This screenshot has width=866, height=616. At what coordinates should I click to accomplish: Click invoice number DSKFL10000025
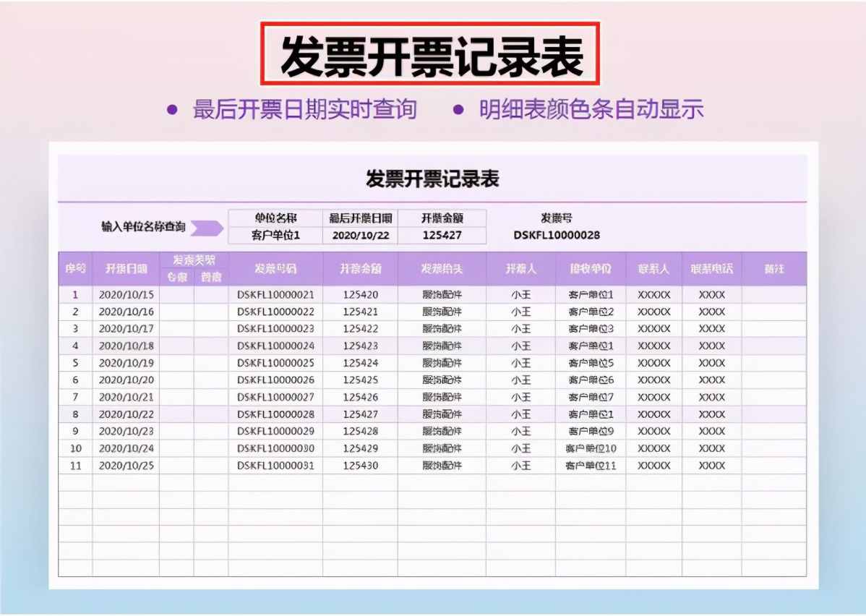(275, 364)
